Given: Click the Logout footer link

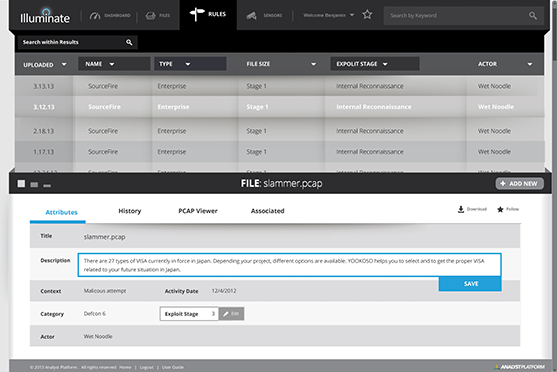Looking at the screenshot, I should tap(146, 367).
